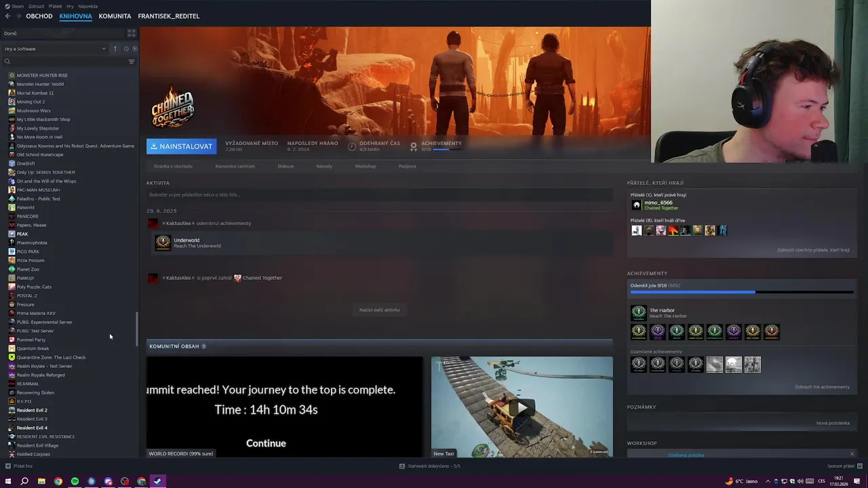
Task: Open the Podpora link
Action: pos(408,166)
